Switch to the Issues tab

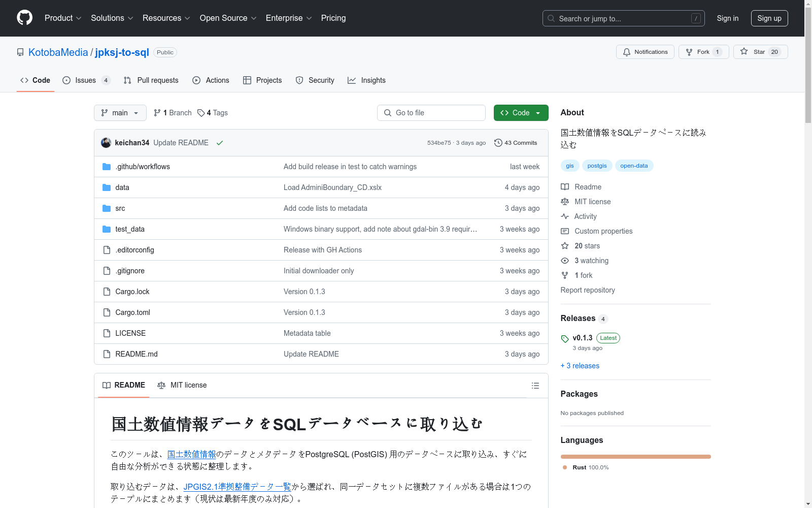coord(86,80)
